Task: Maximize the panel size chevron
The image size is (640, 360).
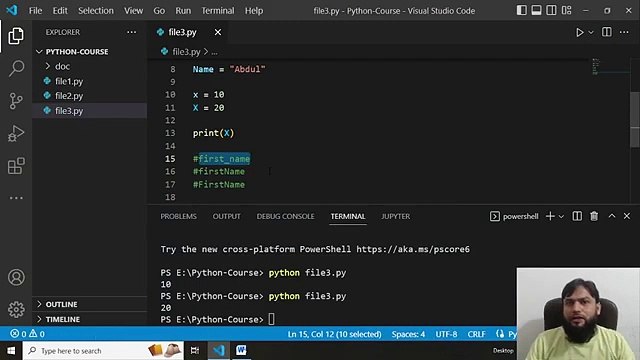Action: pos(611,216)
